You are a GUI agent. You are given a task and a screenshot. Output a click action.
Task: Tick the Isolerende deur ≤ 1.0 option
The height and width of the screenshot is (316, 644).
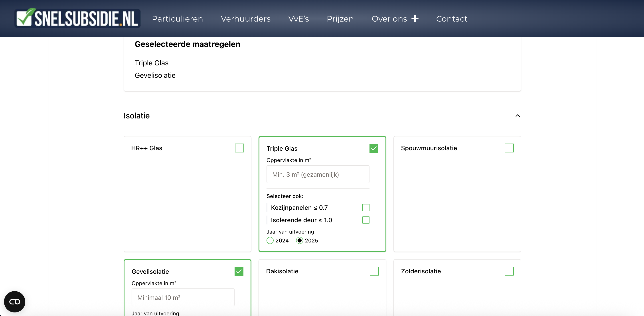tap(366, 220)
